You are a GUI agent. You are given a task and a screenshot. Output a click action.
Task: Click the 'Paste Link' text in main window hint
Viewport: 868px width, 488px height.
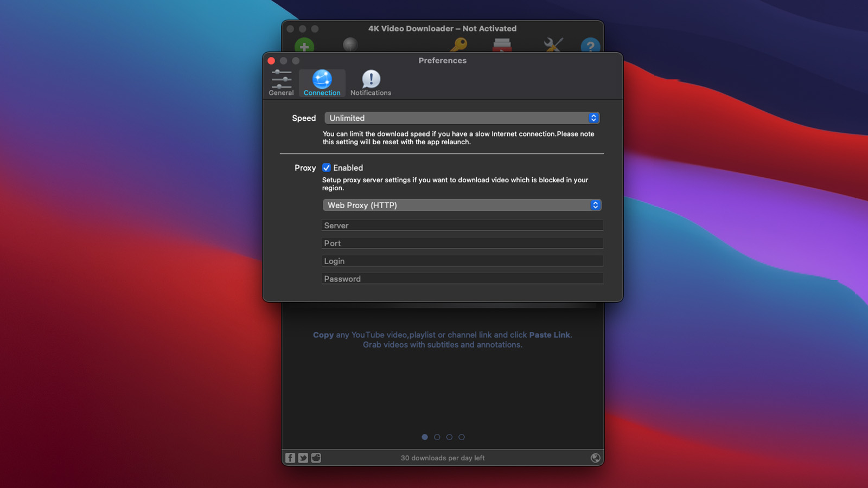pyautogui.click(x=550, y=335)
